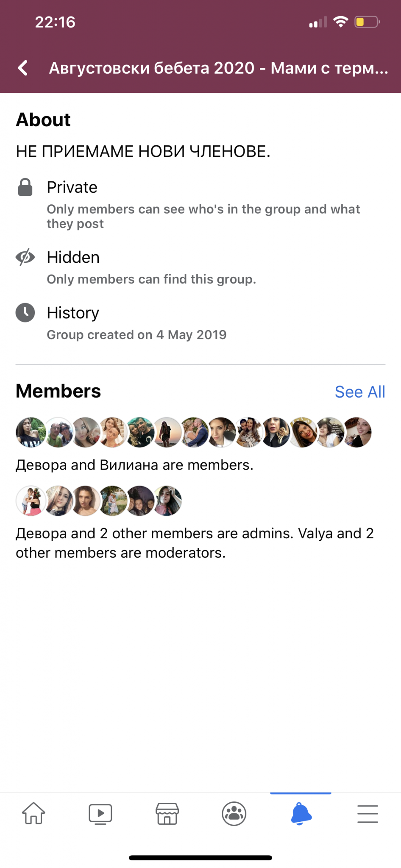Tap the History clock icon
This screenshot has height=868, width=401.
coord(25,313)
